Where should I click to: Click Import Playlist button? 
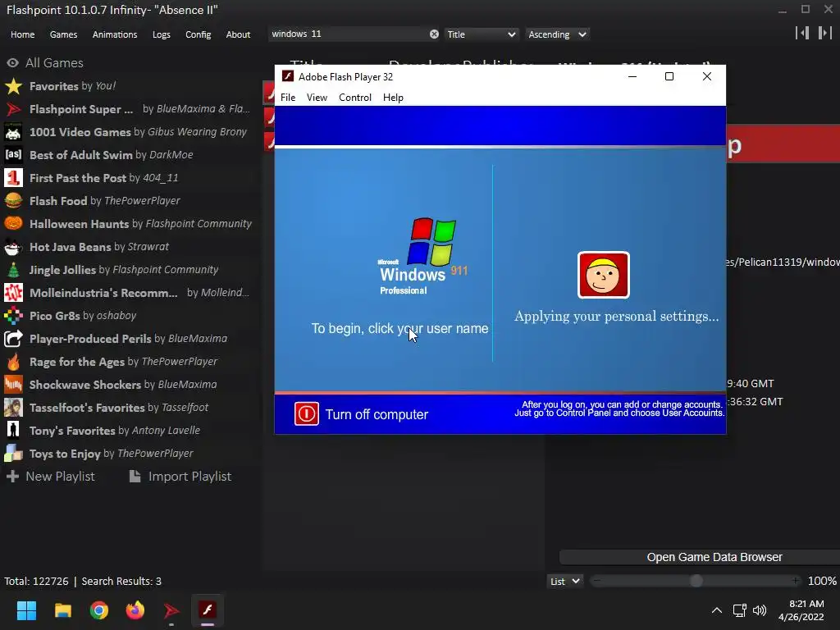click(x=180, y=477)
